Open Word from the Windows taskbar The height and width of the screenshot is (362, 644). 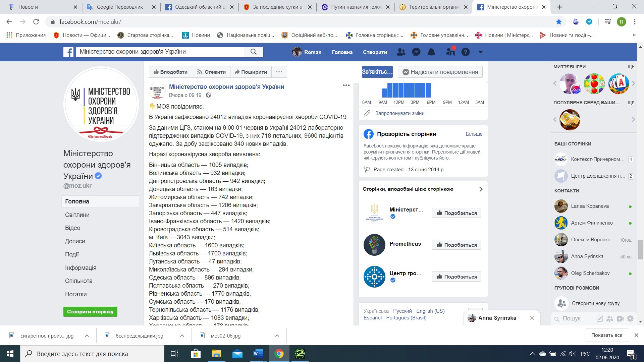pos(258,354)
